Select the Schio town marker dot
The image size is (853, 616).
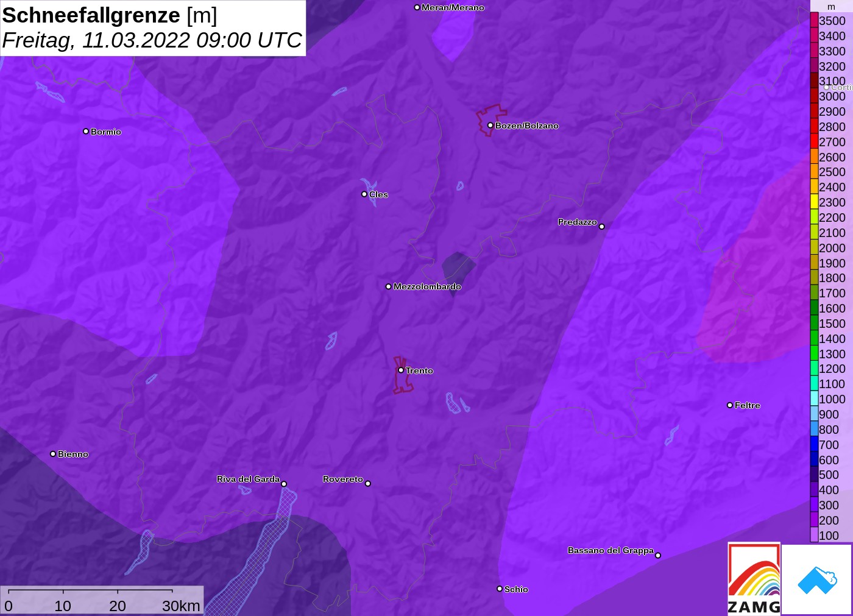pyautogui.click(x=500, y=589)
